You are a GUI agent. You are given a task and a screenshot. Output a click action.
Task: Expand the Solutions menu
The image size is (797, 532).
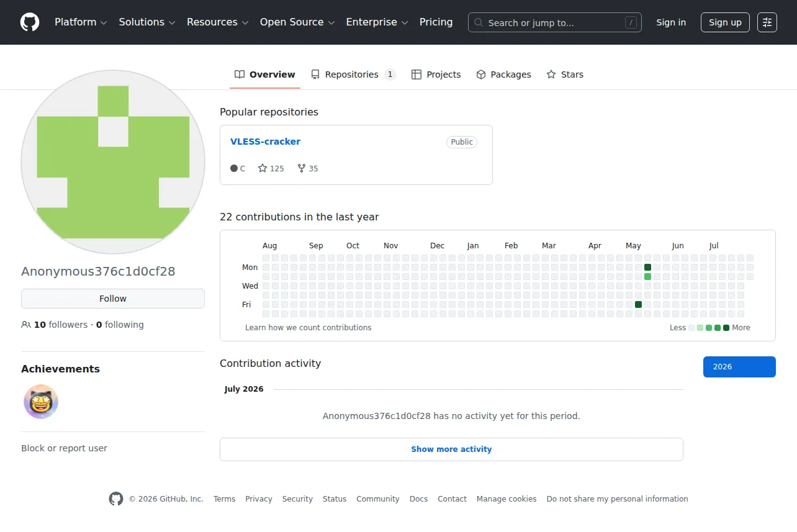[x=147, y=22]
